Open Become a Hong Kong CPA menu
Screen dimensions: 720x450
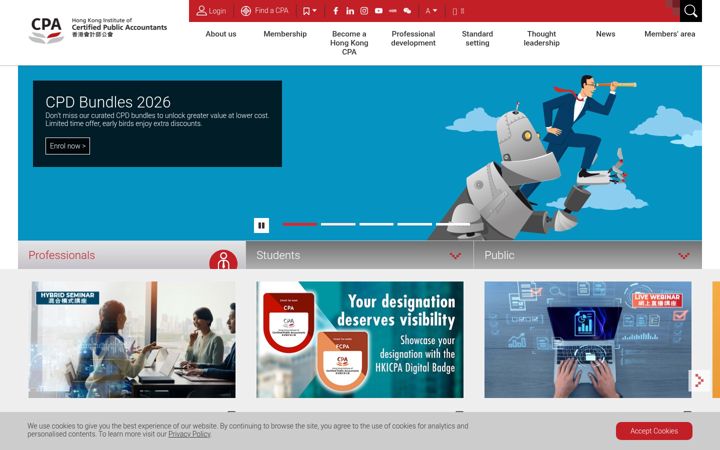[x=349, y=43]
